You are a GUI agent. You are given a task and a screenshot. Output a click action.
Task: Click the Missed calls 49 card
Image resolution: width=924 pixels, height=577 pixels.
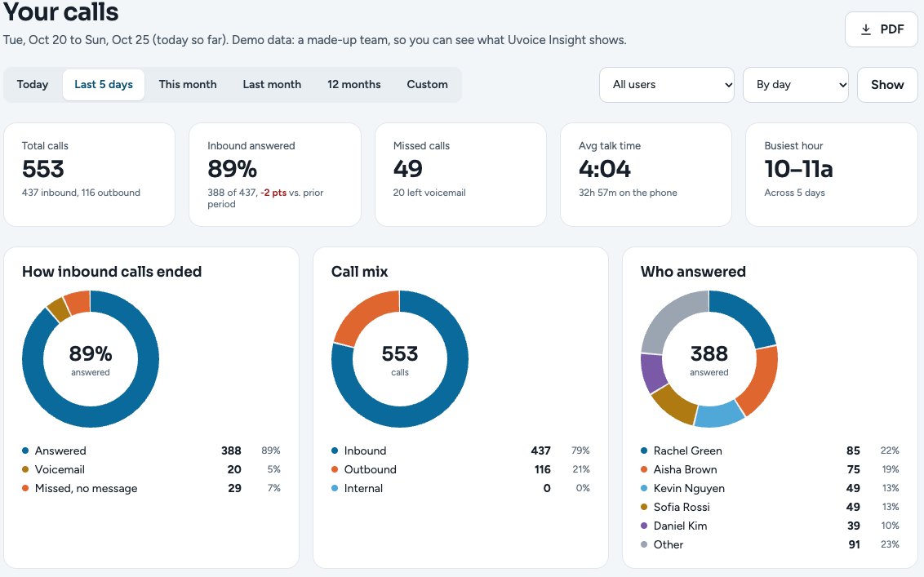(461, 175)
